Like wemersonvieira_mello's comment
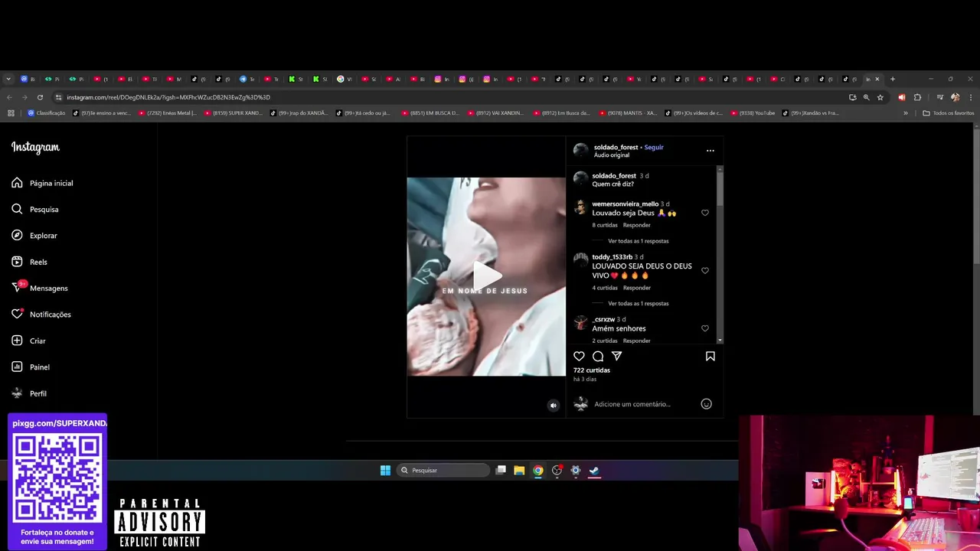The width and height of the screenshot is (980, 551). [x=705, y=213]
